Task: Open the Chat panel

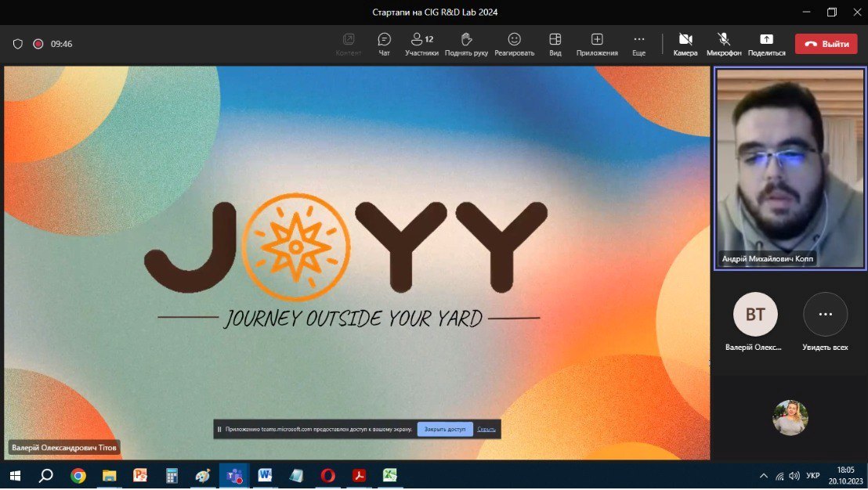Action: coord(384,45)
